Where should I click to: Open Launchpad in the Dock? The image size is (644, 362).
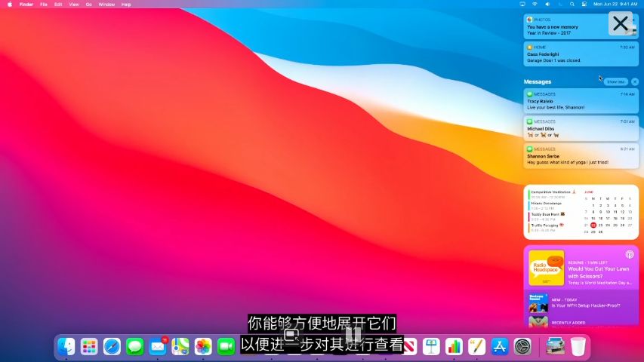point(89,346)
